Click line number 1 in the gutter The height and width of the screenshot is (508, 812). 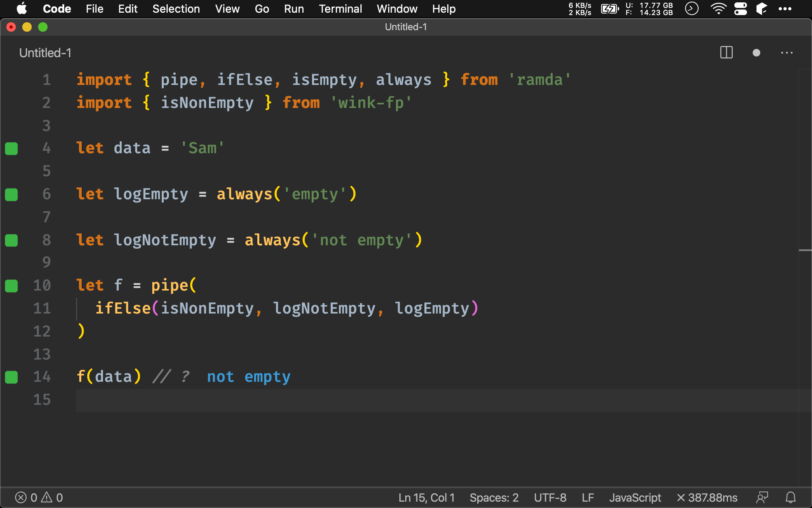(x=46, y=80)
